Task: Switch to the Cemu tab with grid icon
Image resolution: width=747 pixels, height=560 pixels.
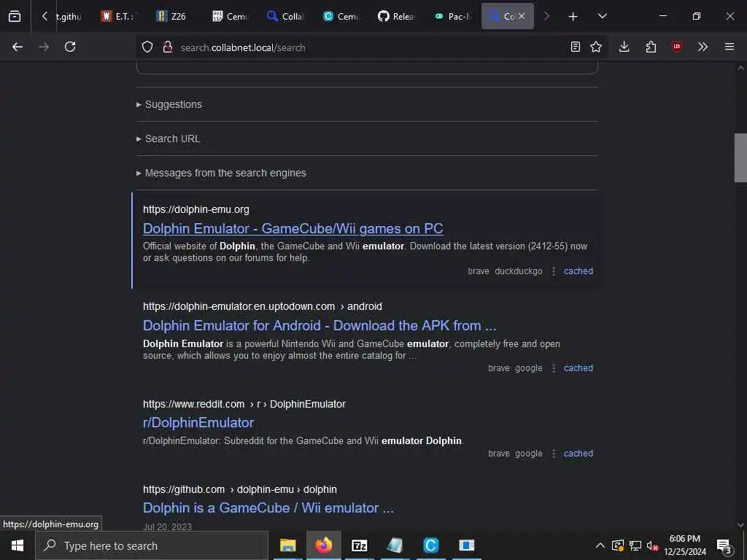Action: 230,17
